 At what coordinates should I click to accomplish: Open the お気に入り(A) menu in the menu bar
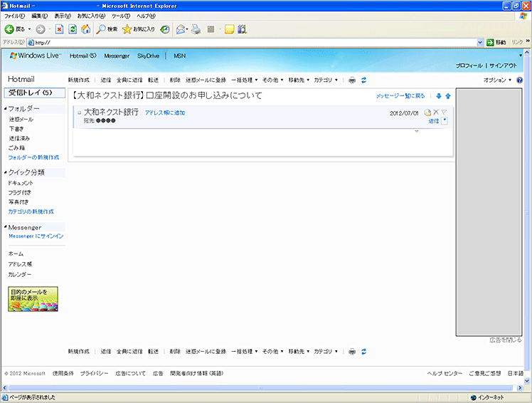(91, 16)
